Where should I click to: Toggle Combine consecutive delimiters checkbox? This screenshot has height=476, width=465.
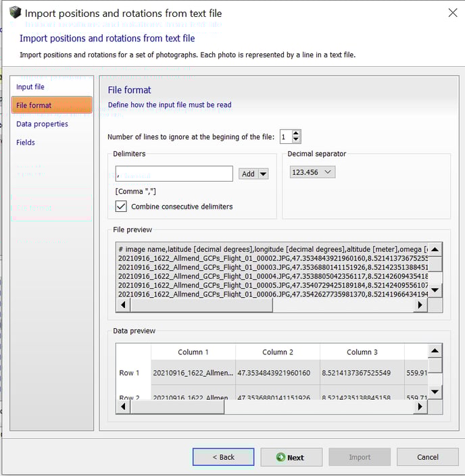coord(121,207)
